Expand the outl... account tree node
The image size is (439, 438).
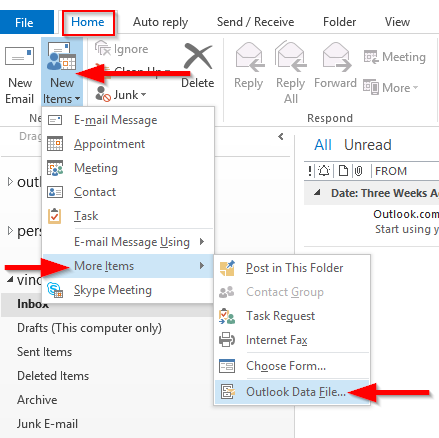point(10,182)
